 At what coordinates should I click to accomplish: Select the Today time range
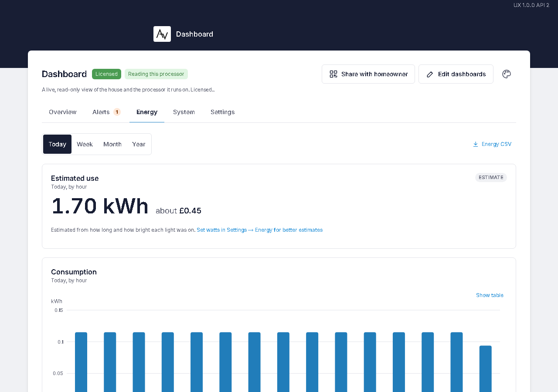57,144
